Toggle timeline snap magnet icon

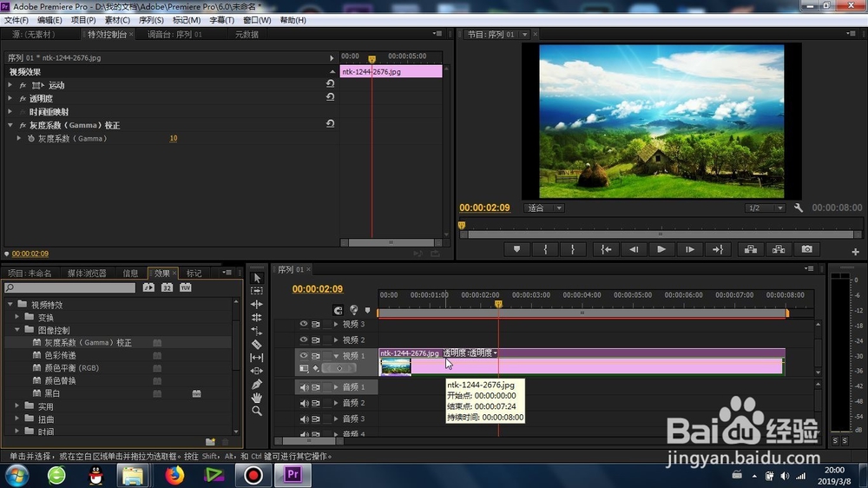tap(339, 310)
